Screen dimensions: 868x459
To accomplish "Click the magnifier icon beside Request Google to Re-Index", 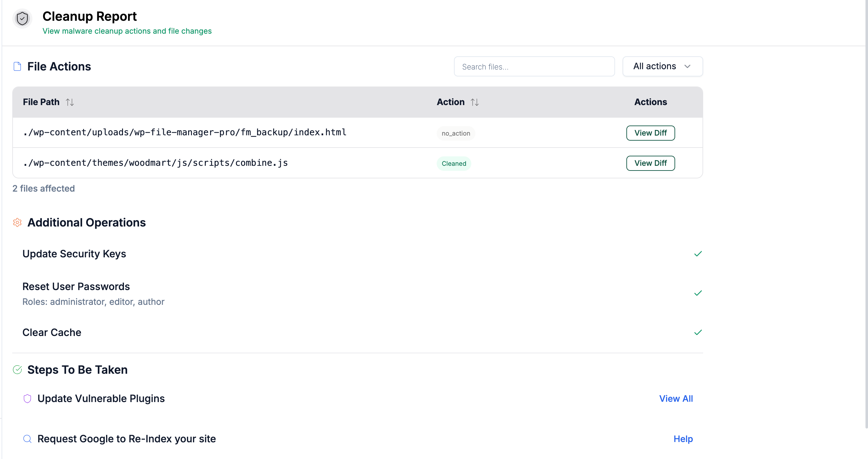I will [x=27, y=439].
